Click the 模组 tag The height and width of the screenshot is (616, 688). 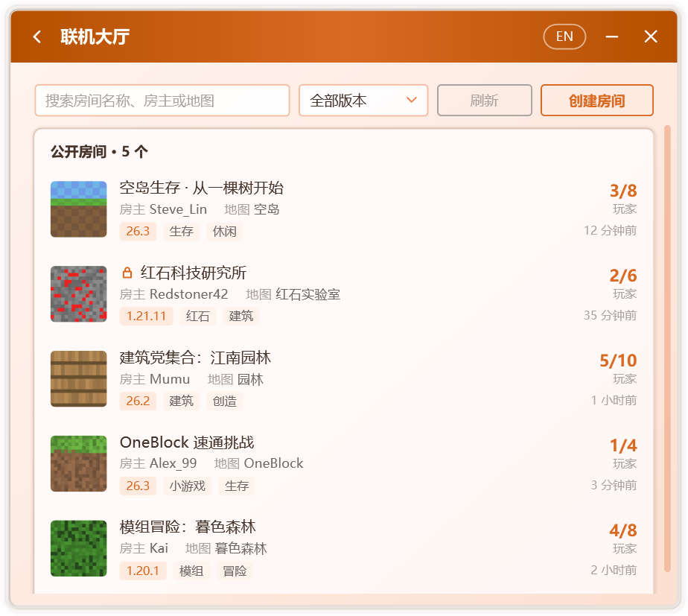(191, 571)
